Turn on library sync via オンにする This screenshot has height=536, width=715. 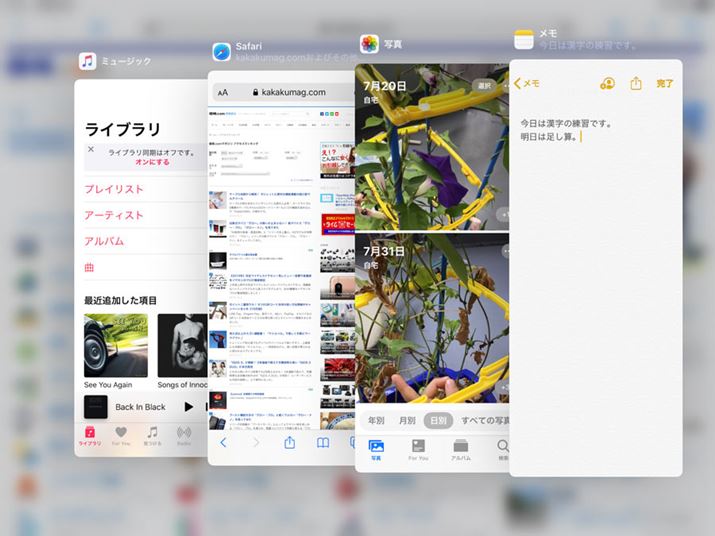pyautogui.click(x=152, y=161)
